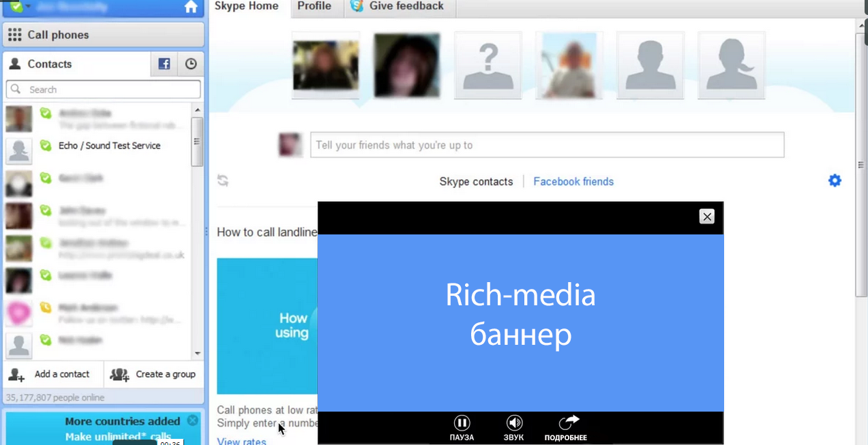Screen dimensions: 868x445
Task: Refresh the contacts feed
Action: [223, 181]
